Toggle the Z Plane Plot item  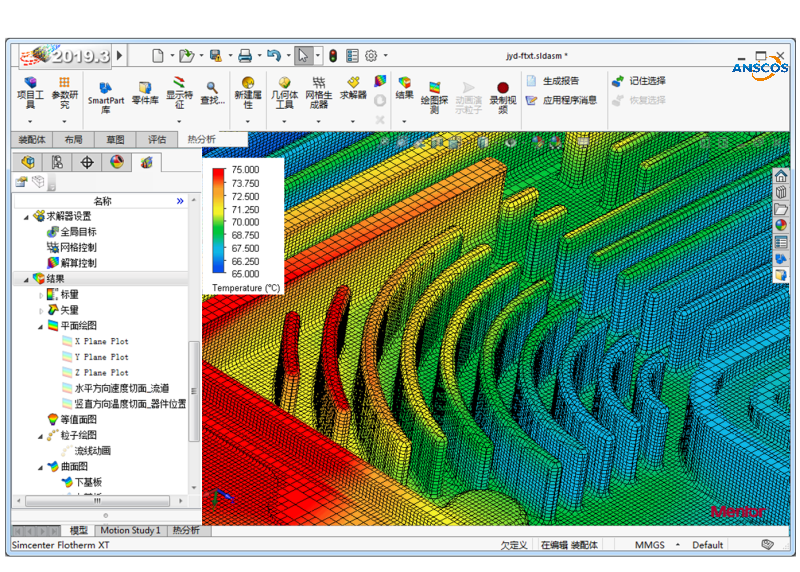pos(101,372)
